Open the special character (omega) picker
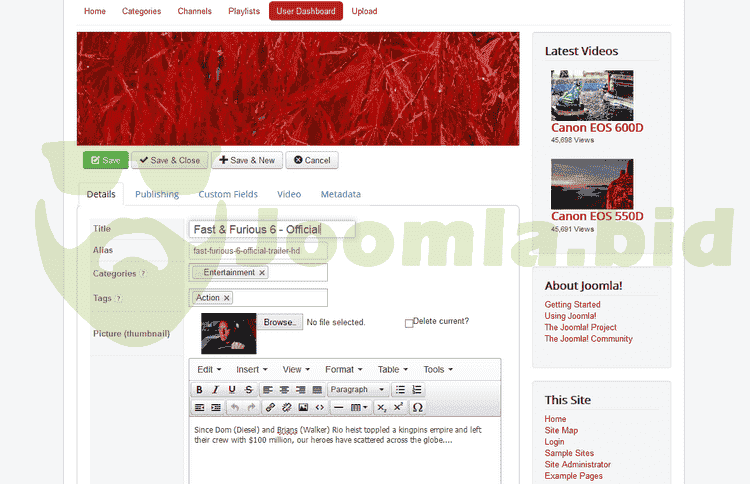 (418, 408)
